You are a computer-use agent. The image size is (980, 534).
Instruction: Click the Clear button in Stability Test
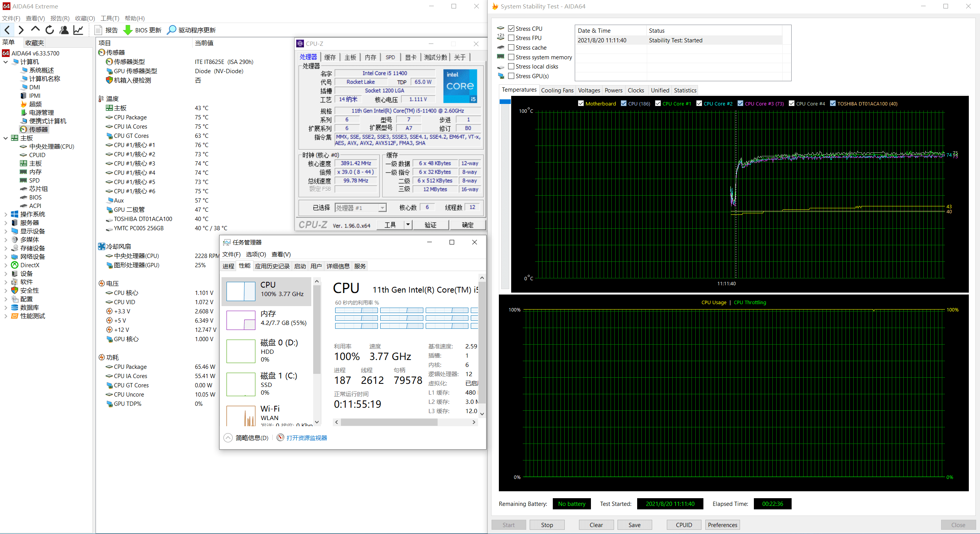click(596, 525)
